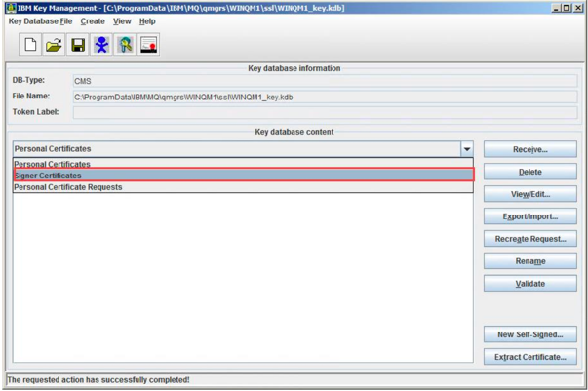Click the Delete button
The width and height of the screenshot is (588, 391).
pyautogui.click(x=529, y=172)
